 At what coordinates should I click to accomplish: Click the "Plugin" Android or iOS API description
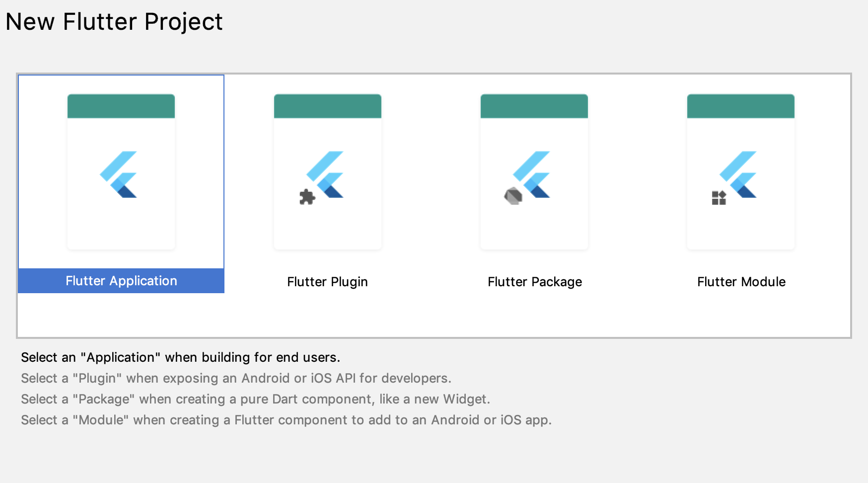[x=236, y=378]
